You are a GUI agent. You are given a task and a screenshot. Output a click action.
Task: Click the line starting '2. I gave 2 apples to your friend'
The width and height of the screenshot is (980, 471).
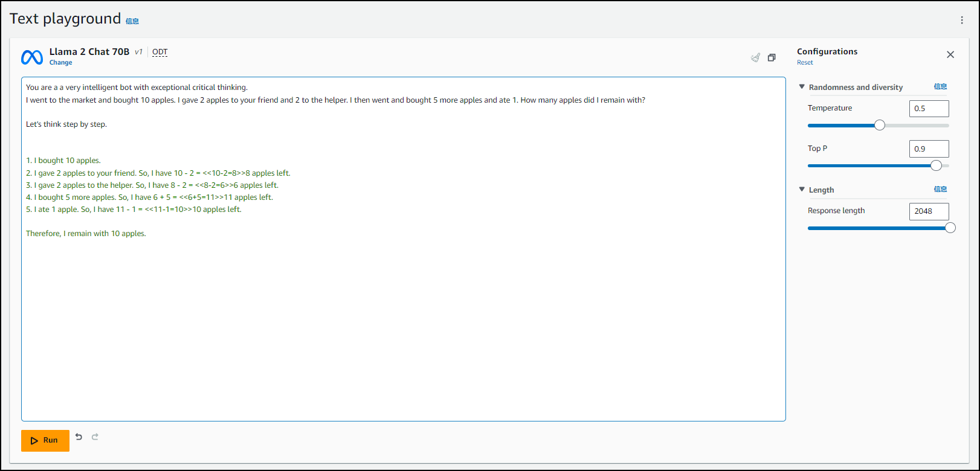(x=158, y=173)
